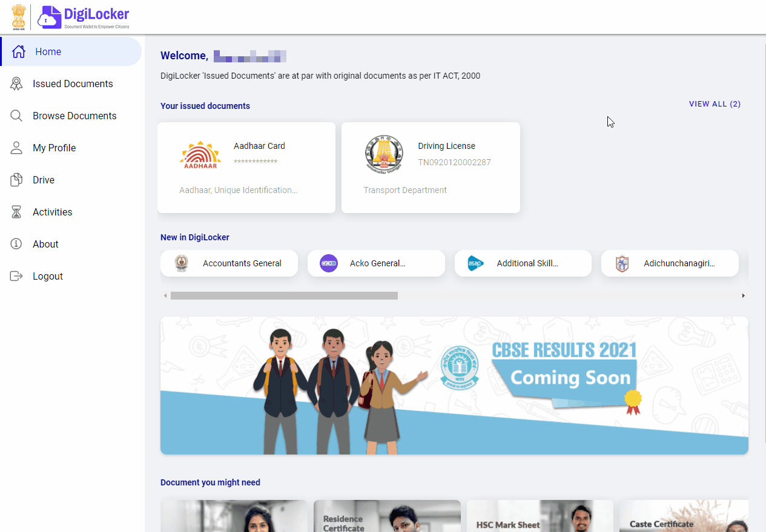Click the DigiLocker logo in header
The width and height of the screenshot is (766, 532).
point(84,17)
